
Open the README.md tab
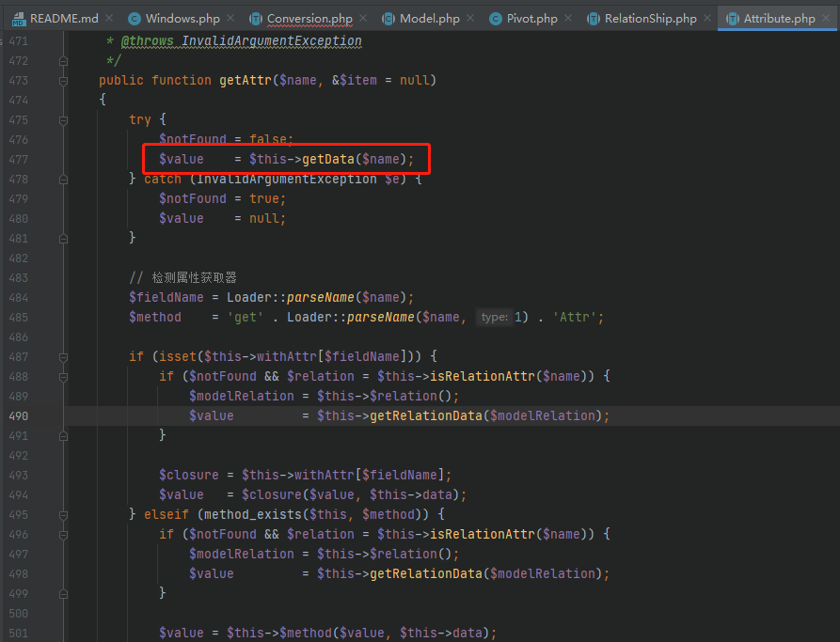61,16
